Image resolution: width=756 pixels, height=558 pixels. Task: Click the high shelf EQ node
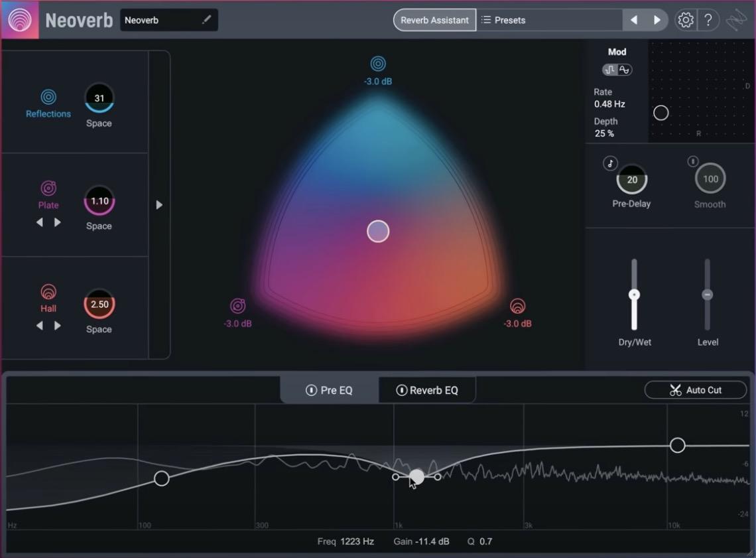pos(677,445)
